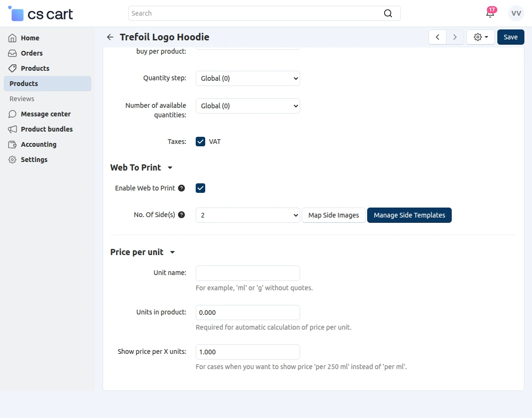The width and height of the screenshot is (532, 418).
Task: Collapse the Price per unit section
Action: point(172,252)
